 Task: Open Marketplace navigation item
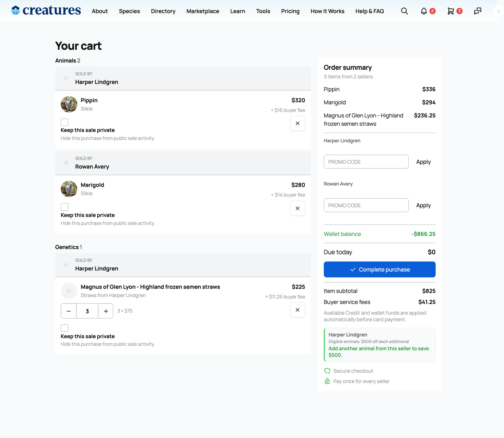coord(203,11)
